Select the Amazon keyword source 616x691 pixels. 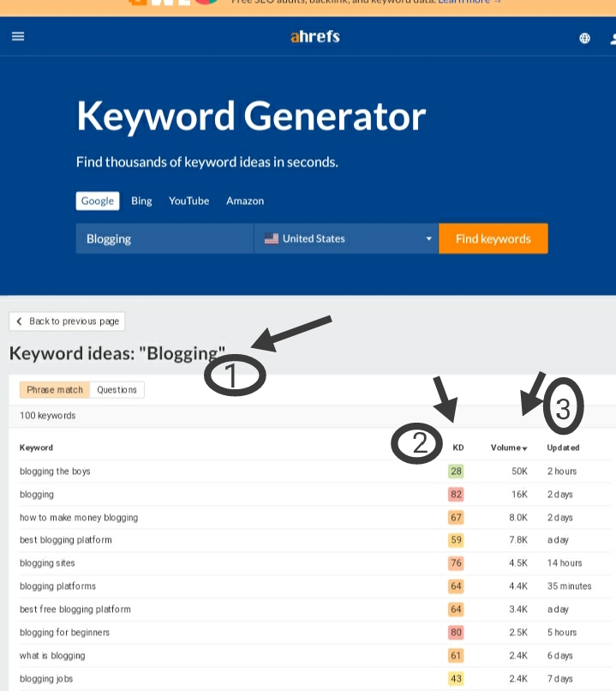point(244,201)
